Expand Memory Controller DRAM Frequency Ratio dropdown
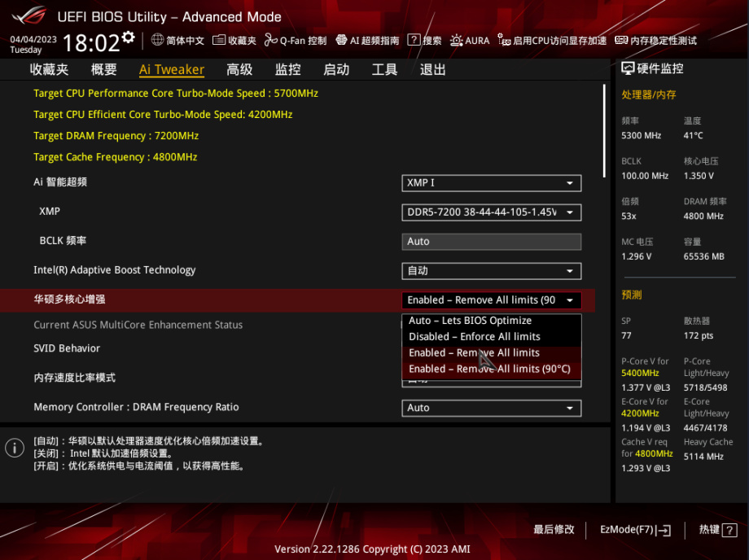Image resolution: width=749 pixels, height=560 pixels. [492, 408]
